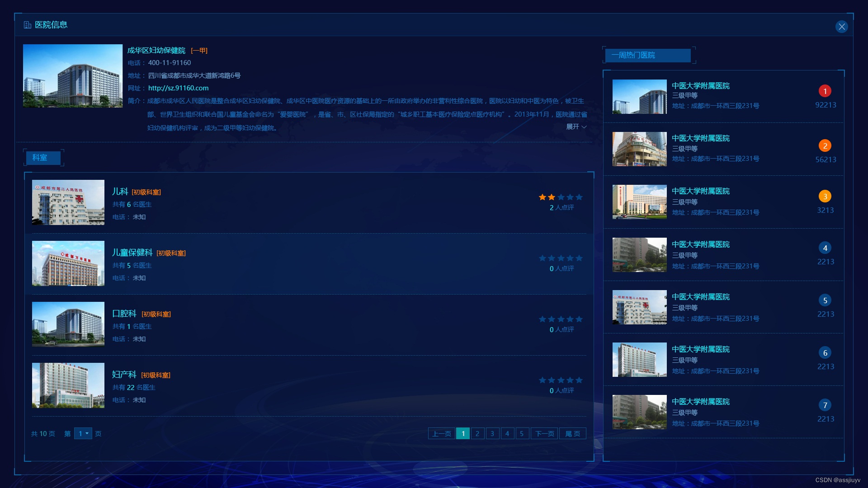Close the hospital info panel

click(x=841, y=27)
